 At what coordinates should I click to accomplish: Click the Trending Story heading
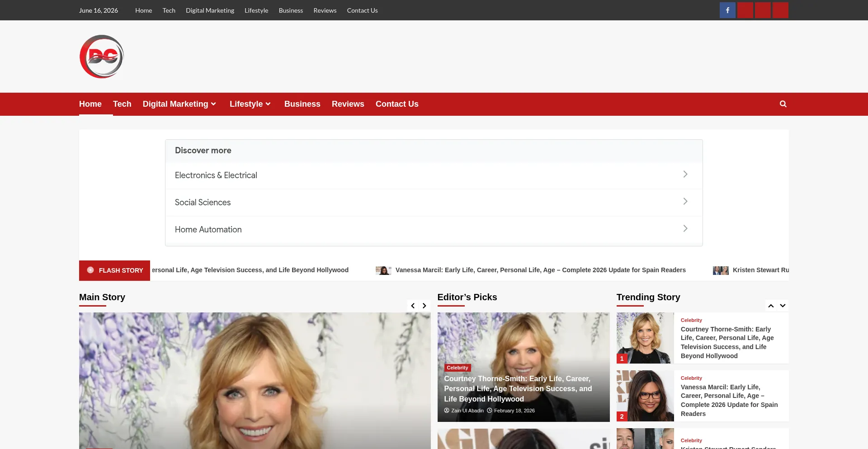point(648,297)
